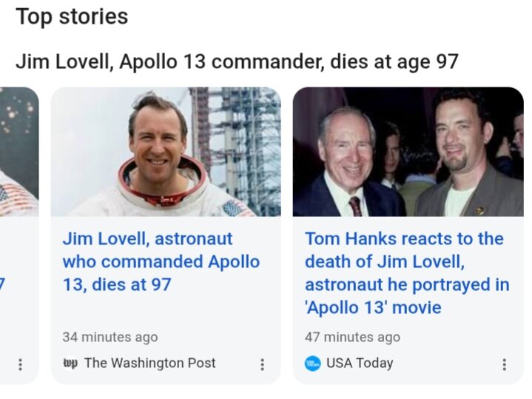Viewport: 532px width, 399px height.
Task: Tap the 'Top stories' section heading
Action: click(x=72, y=16)
